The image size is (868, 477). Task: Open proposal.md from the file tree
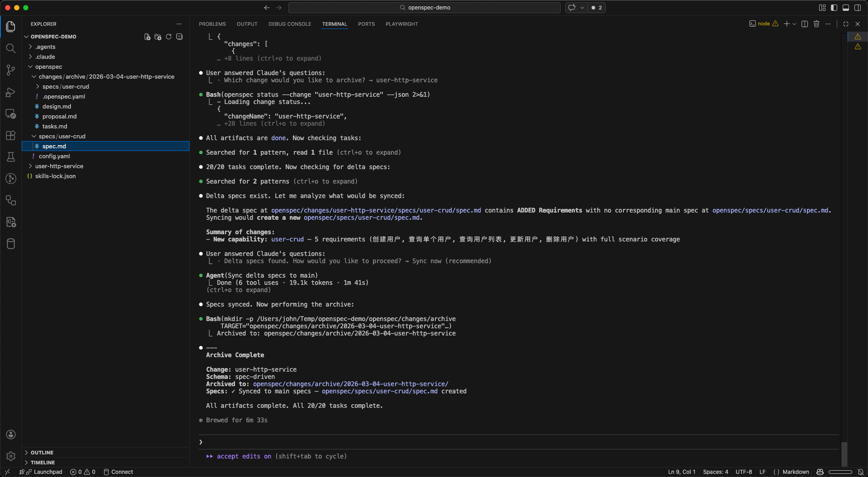(59, 116)
